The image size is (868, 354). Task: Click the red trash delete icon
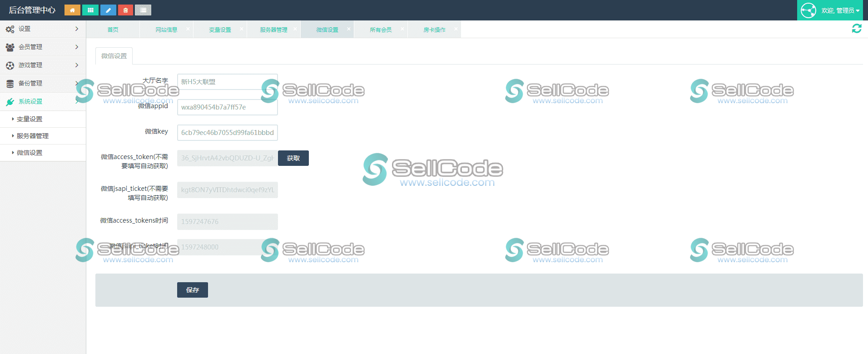[x=125, y=10]
